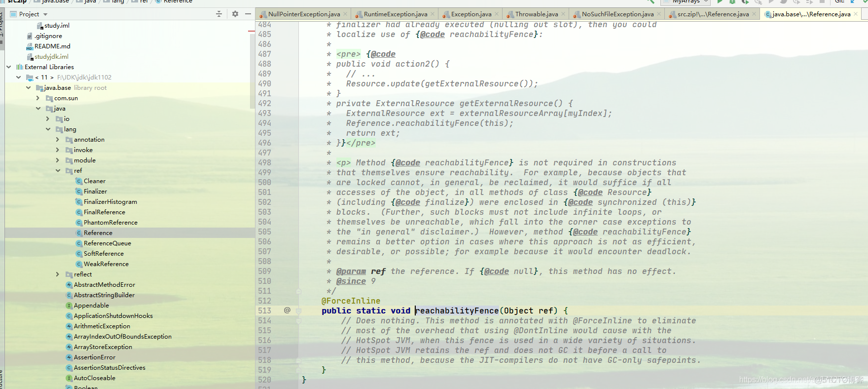Viewport: 868px width, 389px height.
Task: Collapse the lang package
Action: pyautogui.click(x=48, y=129)
